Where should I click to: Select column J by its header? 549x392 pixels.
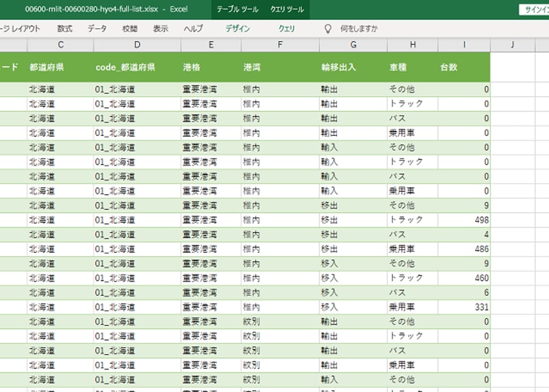pyautogui.click(x=513, y=45)
